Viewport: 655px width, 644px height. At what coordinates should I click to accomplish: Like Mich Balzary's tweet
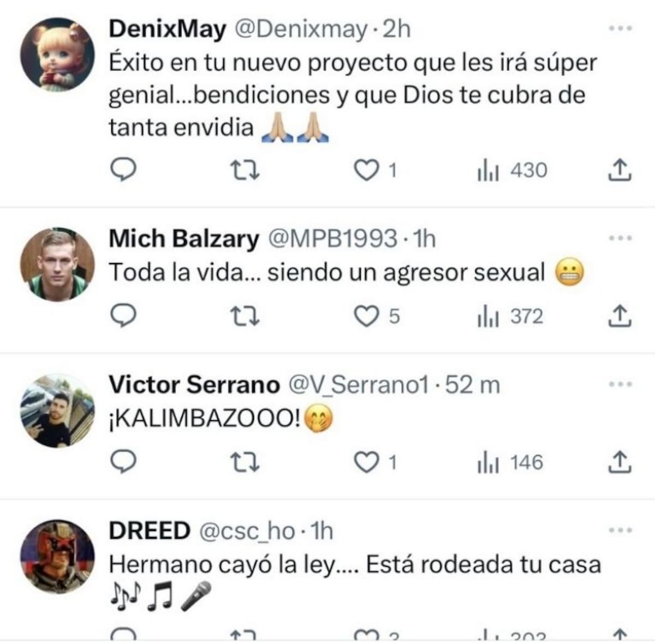[x=366, y=316]
